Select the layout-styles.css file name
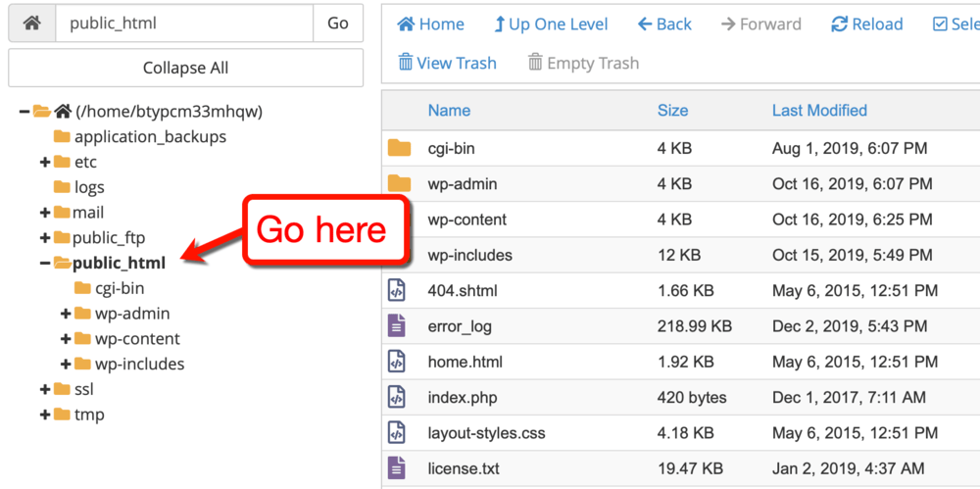This screenshot has height=489, width=980. coord(486,433)
